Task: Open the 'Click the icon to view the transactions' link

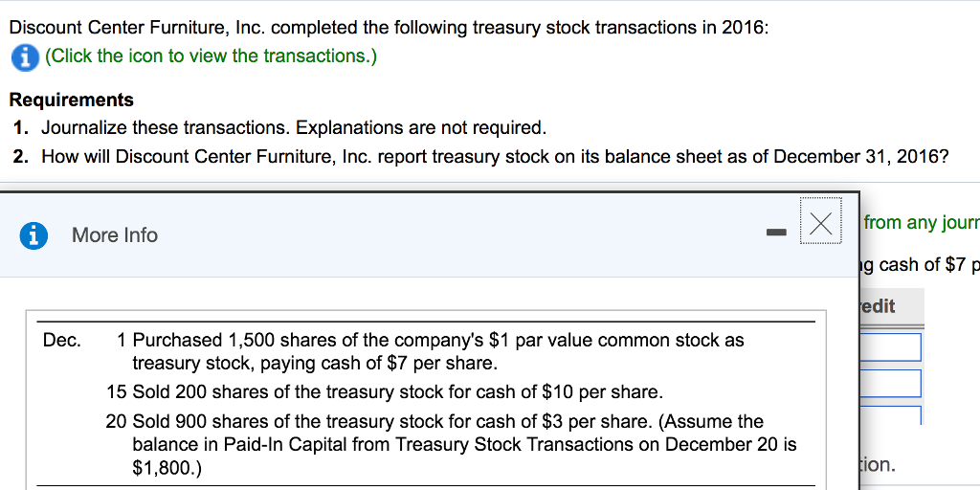Action: coord(211,56)
